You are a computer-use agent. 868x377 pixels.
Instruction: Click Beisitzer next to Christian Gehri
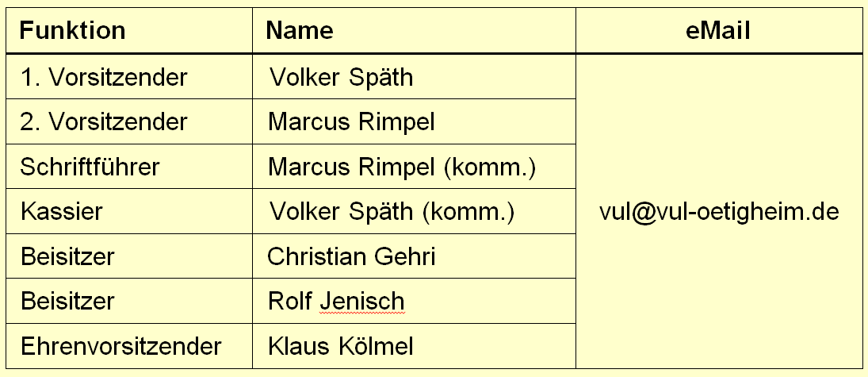(67, 256)
